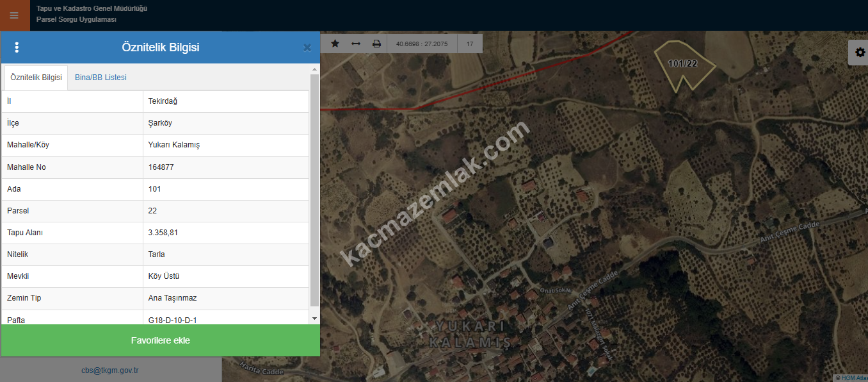
Task: Click the 101/22 parcel on the map
Action: coord(682,64)
